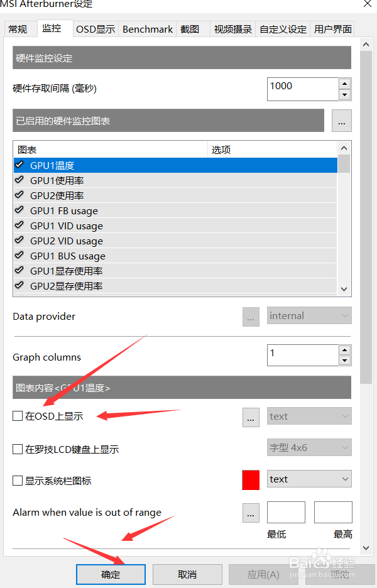Open the OSD display options button
Image resolution: width=377 pixels, height=588 pixels.
[251, 417]
